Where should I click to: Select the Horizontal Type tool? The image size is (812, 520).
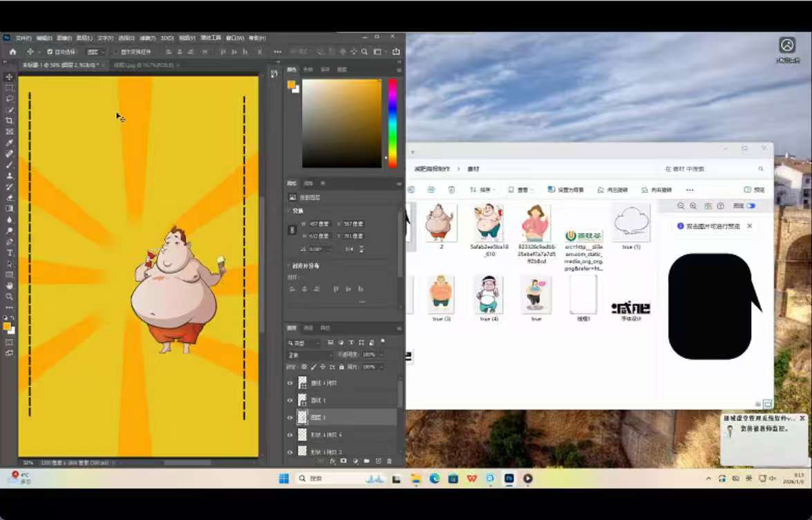[x=9, y=253]
